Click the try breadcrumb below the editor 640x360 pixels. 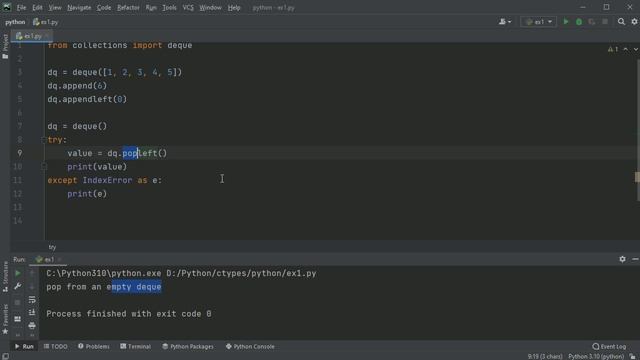click(x=52, y=247)
